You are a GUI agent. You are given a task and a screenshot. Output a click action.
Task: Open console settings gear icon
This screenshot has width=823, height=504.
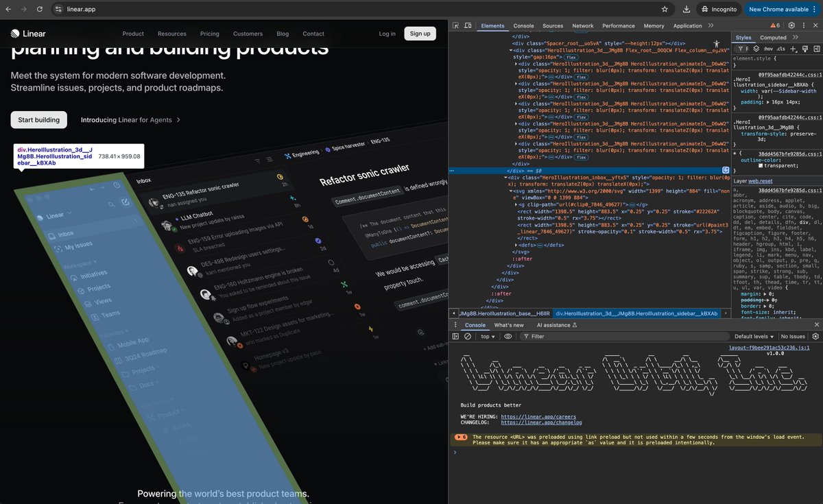coord(815,337)
